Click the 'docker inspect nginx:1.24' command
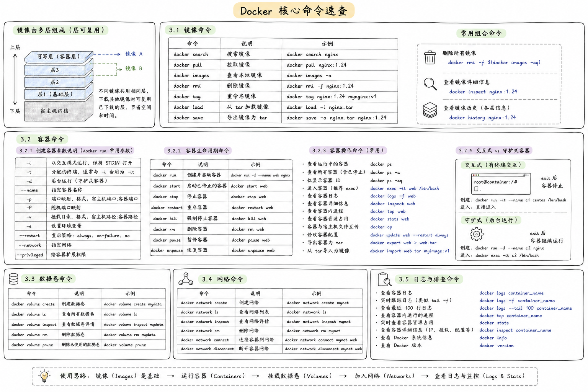The image size is (588, 392). click(483, 91)
